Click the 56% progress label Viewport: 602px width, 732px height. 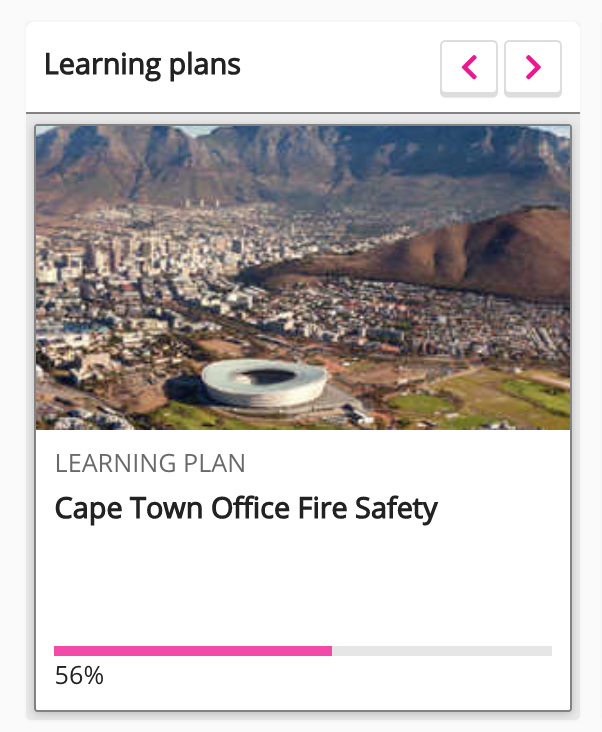click(x=79, y=676)
